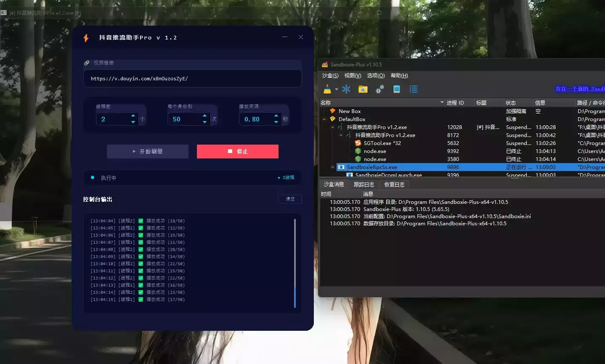
Task: Click the Douyin icon of process 12028
Action: pos(341,127)
